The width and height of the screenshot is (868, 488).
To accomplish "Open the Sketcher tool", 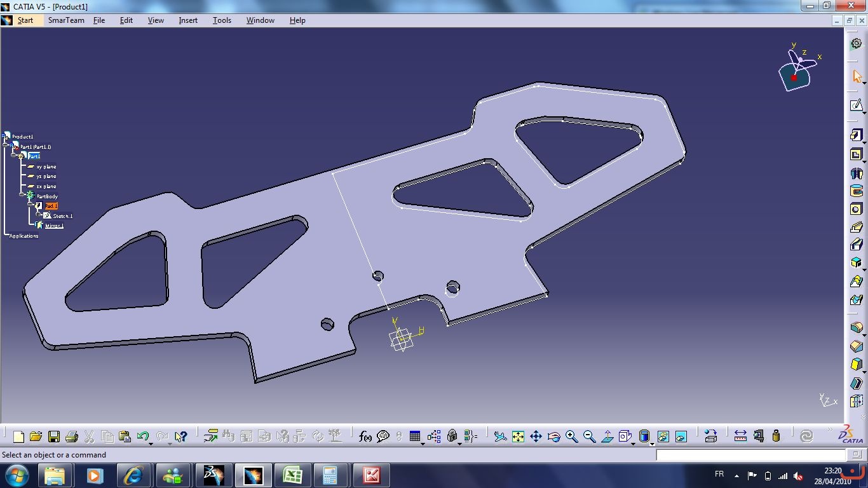I will tap(856, 105).
